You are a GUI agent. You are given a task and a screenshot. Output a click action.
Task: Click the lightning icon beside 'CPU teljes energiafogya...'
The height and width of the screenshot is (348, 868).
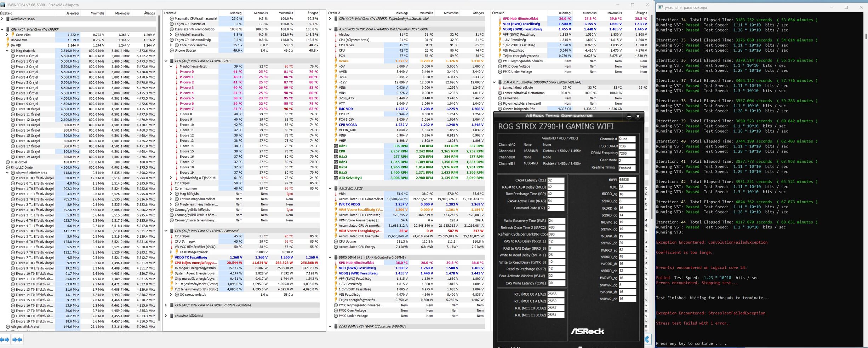172,263
